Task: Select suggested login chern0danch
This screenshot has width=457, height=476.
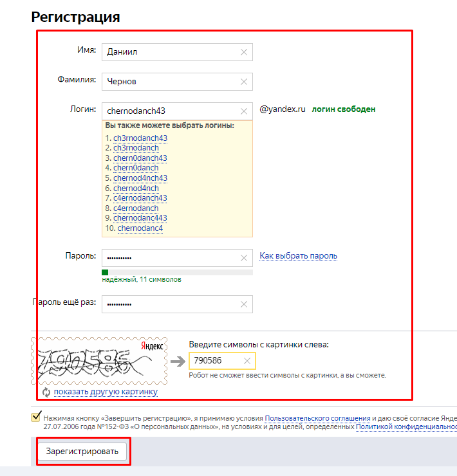Action: [x=136, y=168]
